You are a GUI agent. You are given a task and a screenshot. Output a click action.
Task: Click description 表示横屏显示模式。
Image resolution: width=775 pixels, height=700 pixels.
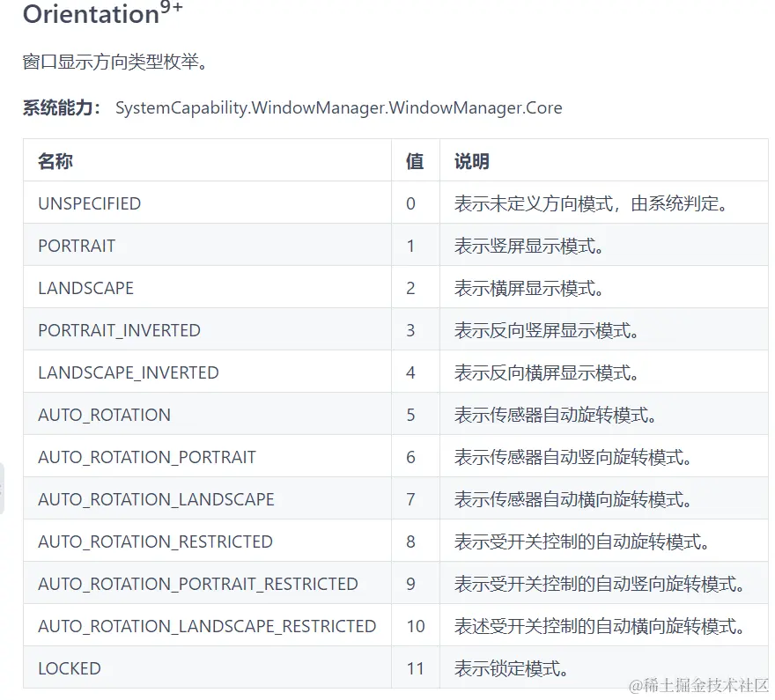point(529,288)
